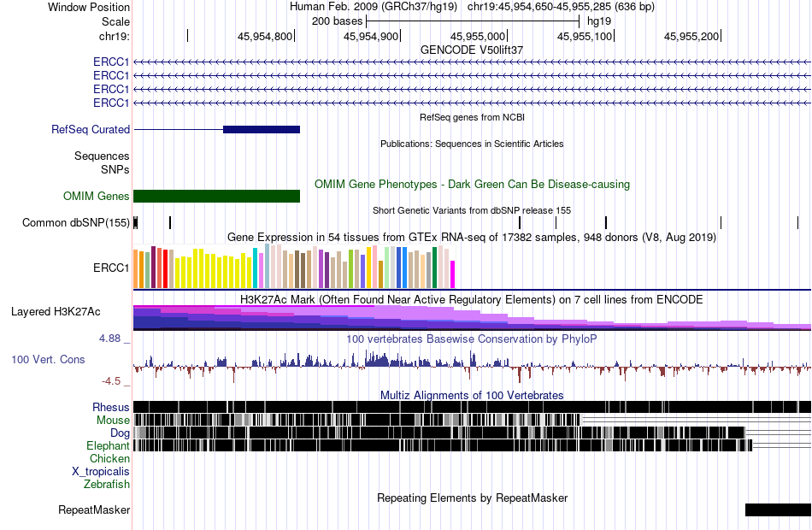Open 100 vertebrates Basewise Conservation by PhyloP title
Image resolution: width=812 pixels, height=530 pixels.
click(x=472, y=339)
